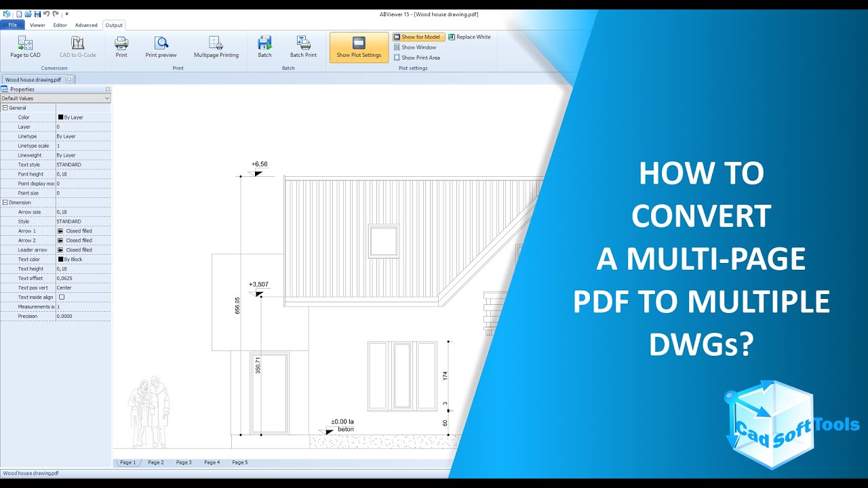Open the Default Values dropdown

coord(56,98)
